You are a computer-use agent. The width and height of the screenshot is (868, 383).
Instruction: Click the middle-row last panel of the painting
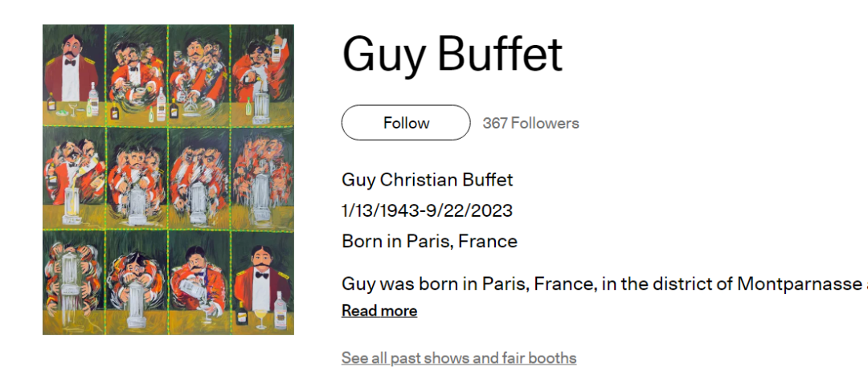click(x=262, y=177)
